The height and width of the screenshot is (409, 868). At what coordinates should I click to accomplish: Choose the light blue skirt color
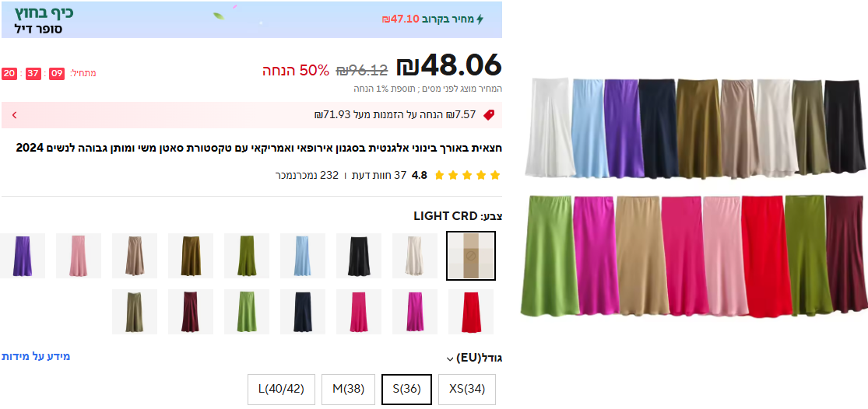(x=302, y=256)
